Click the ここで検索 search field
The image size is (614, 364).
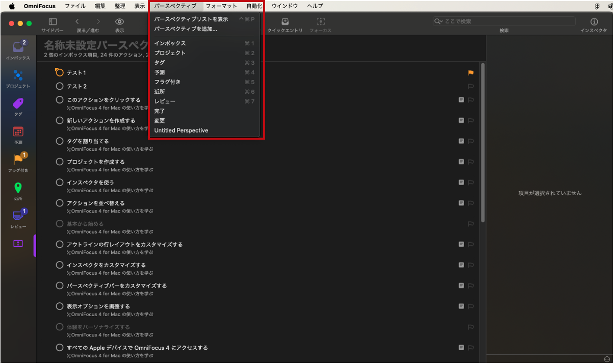click(504, 21)
